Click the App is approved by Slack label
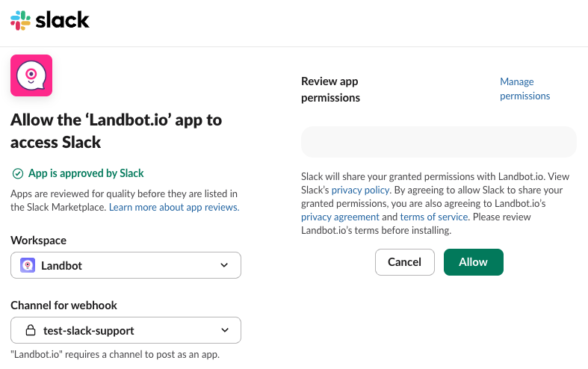The width and height of the screenshot is (588, 369). coord(86,173)
